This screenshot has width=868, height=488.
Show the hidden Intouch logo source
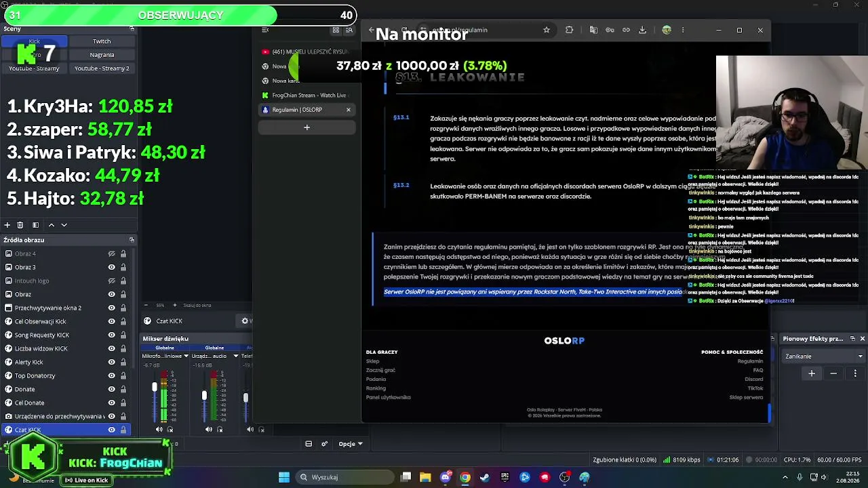coord(111,281)
